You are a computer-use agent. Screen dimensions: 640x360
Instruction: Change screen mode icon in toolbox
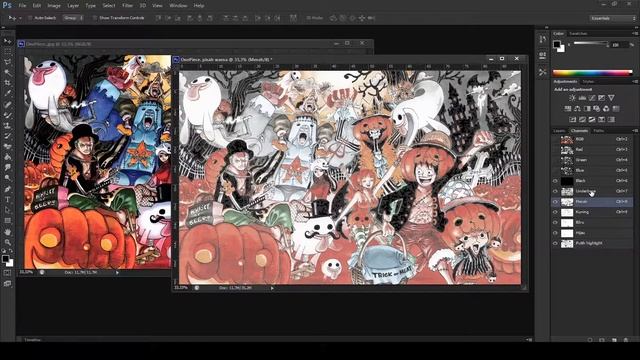tap(7, 284)
